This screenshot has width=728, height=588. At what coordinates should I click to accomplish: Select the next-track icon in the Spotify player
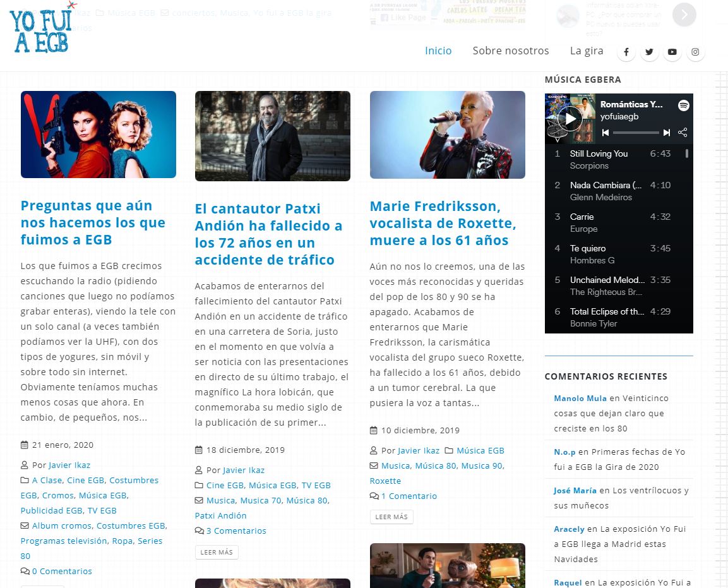coord(665,133)
